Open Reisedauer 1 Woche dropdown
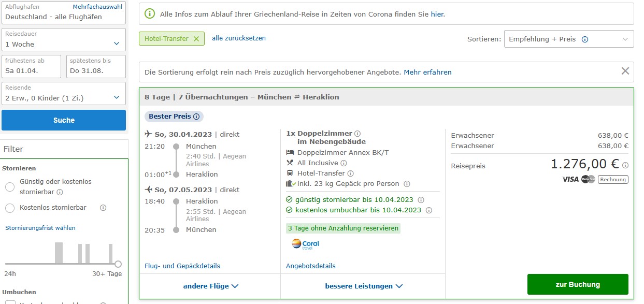 point(64,39)
